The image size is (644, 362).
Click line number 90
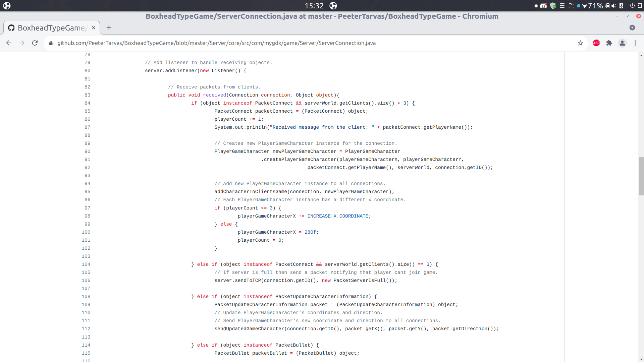coord(87,152)
